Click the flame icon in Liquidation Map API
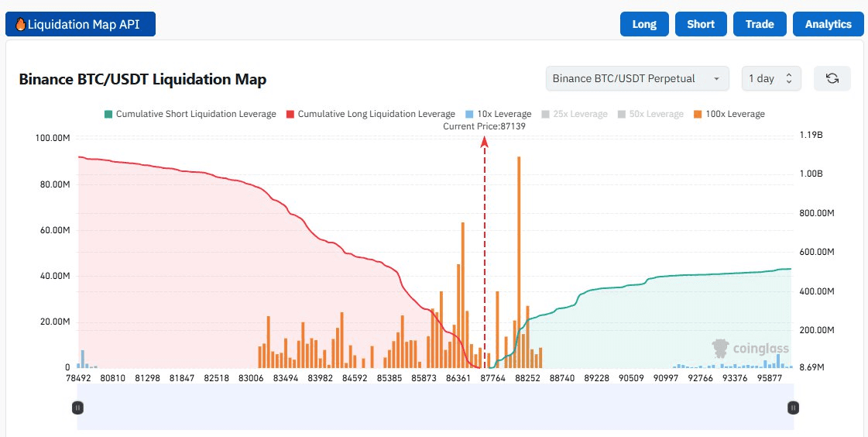Screen dimensions: 868x437 pos(20,24)
